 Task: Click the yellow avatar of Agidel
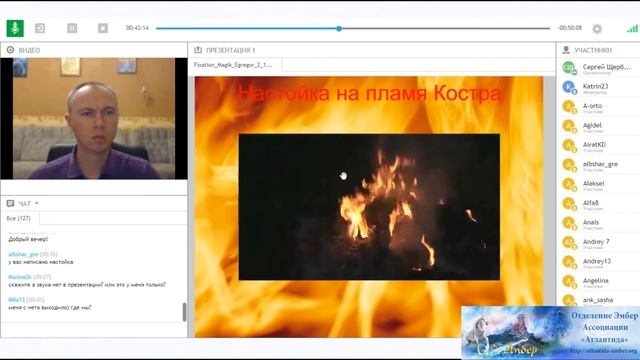point(569,126)
